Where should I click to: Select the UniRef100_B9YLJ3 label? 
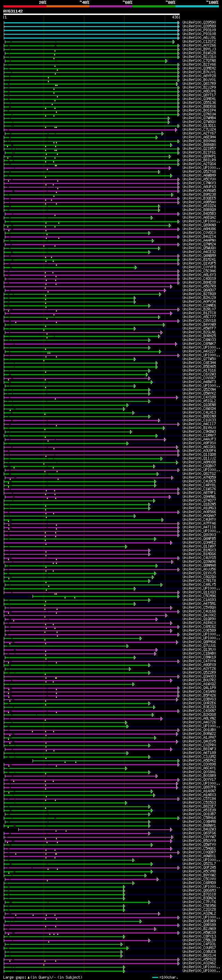coord(199,49)
